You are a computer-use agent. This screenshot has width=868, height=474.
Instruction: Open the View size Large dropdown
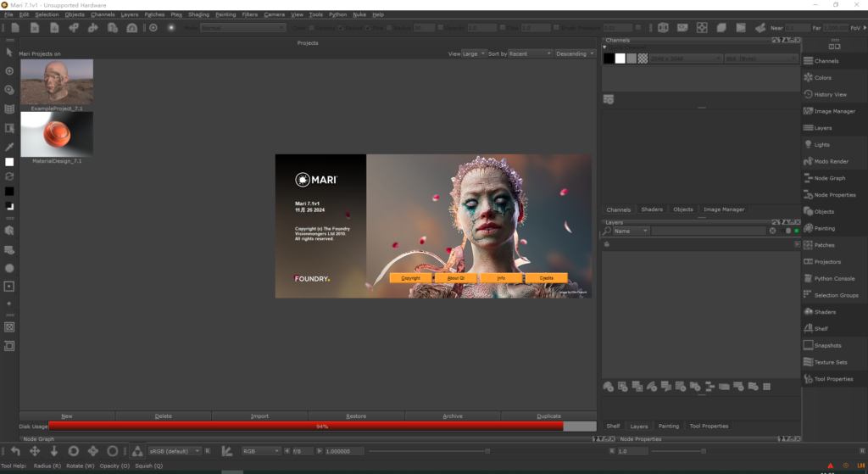474,53
